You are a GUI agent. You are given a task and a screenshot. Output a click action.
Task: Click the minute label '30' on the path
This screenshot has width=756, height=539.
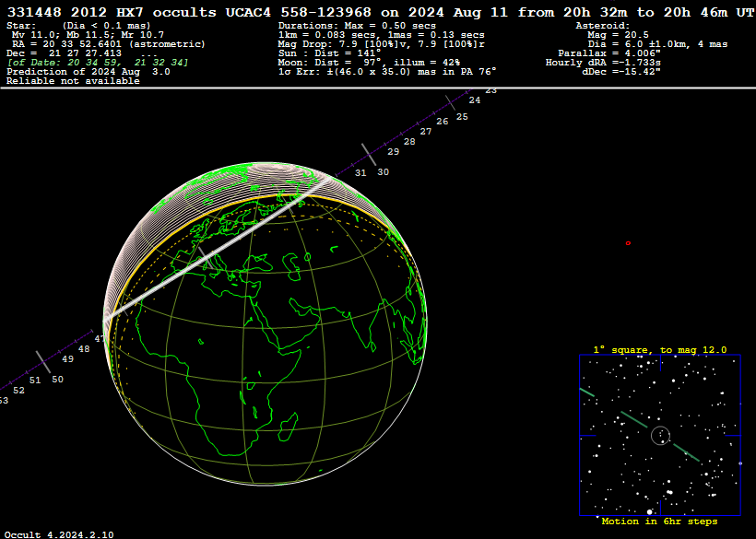tap(383, 172)
